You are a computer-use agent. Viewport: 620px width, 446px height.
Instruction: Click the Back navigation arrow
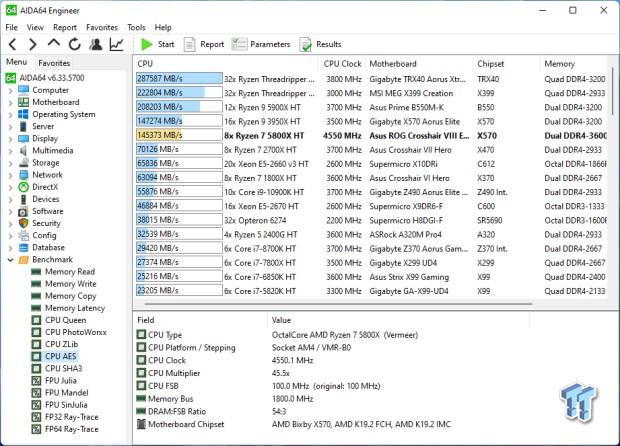coord(13,44)
